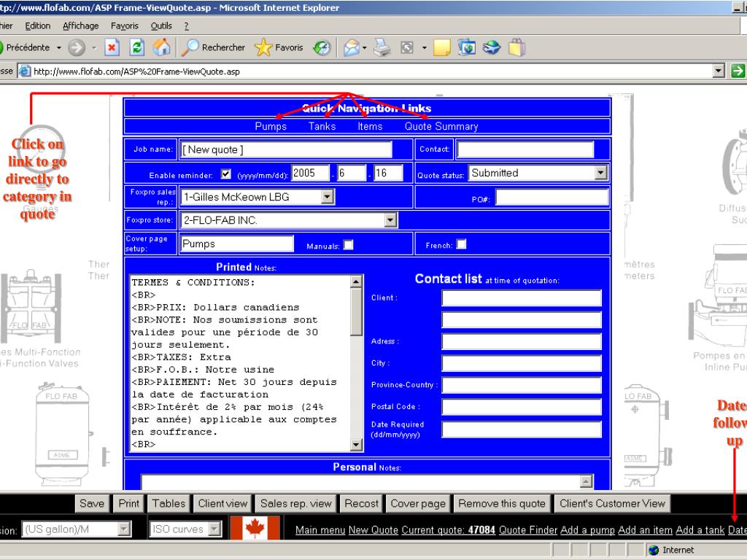Open the Affichage menu
The width and height of the screenshot is (747, 560).
pyautogui.click(x=81, y=26)
